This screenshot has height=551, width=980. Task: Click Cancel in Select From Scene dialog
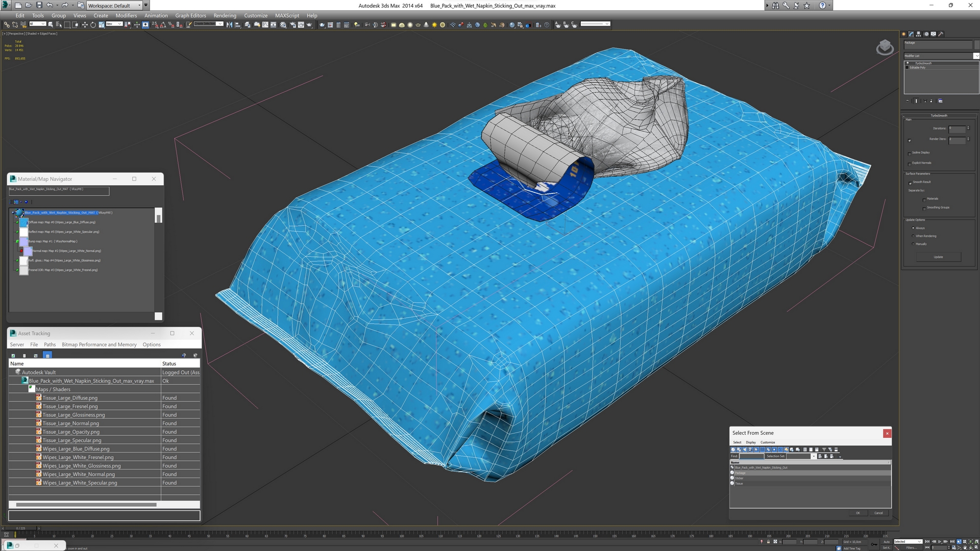point(878,513)
